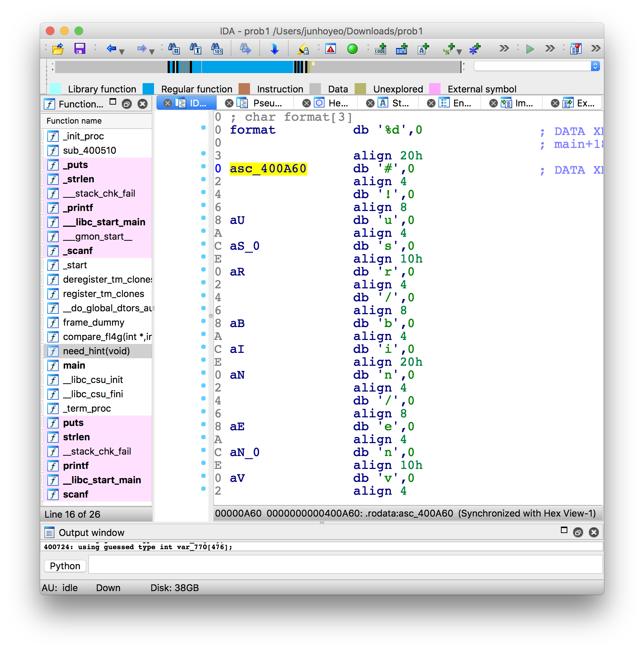
Task: Click the Python console language button
Action: tap(65, 566)
